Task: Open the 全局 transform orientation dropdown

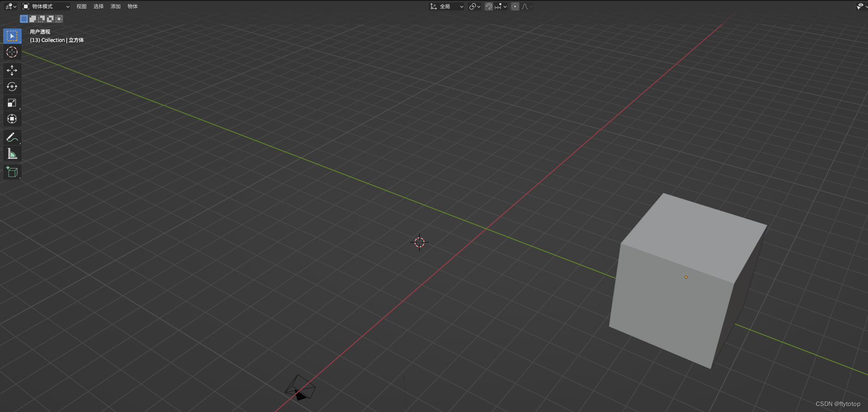Action: pyautogui.click(x=446, y=6)
